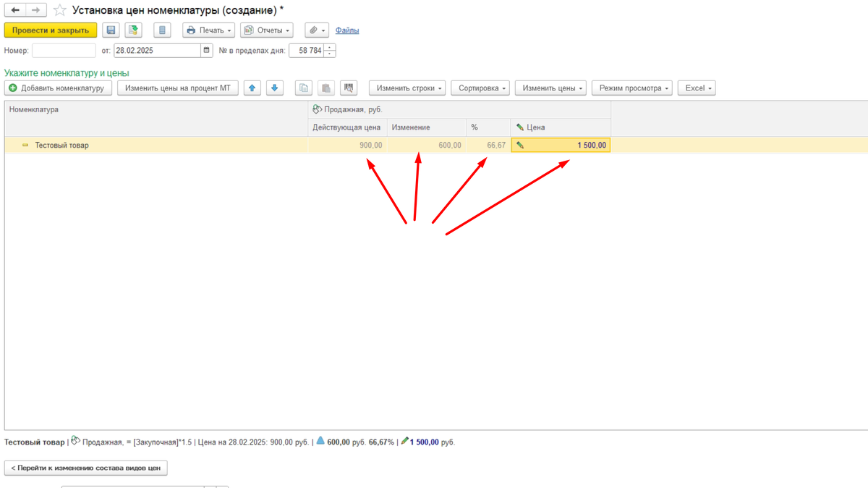
Task: Go forward with the right arrow button
Action: coord(36,10)
